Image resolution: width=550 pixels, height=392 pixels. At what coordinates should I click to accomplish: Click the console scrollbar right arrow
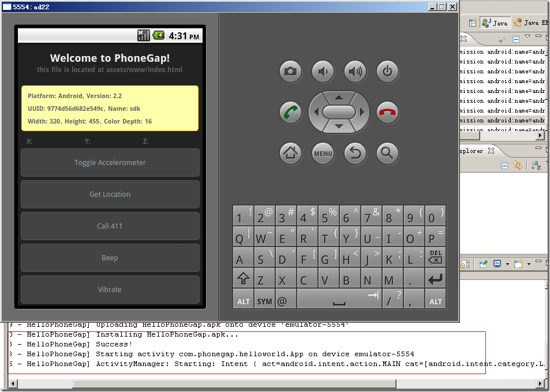(541, 383)
